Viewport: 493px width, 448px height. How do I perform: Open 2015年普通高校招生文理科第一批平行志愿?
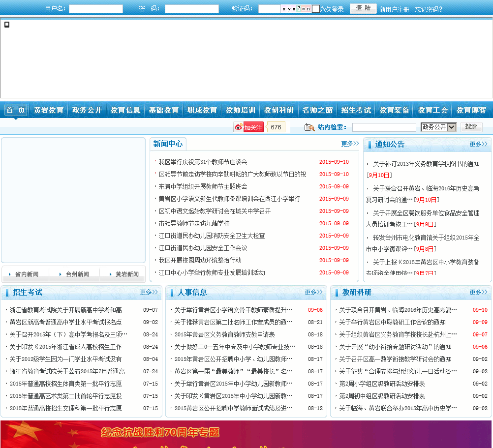point(66,408)
